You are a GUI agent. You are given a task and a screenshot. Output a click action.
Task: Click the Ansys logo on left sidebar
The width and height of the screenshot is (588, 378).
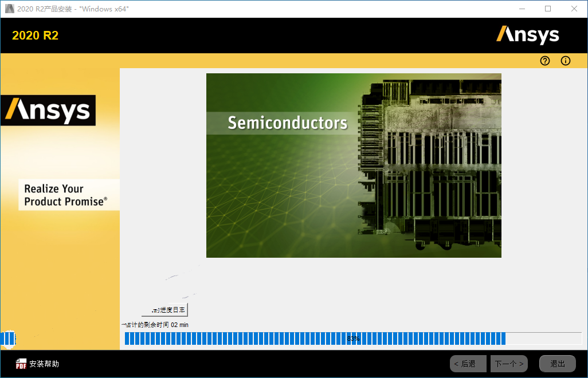(x=48, y=110)
